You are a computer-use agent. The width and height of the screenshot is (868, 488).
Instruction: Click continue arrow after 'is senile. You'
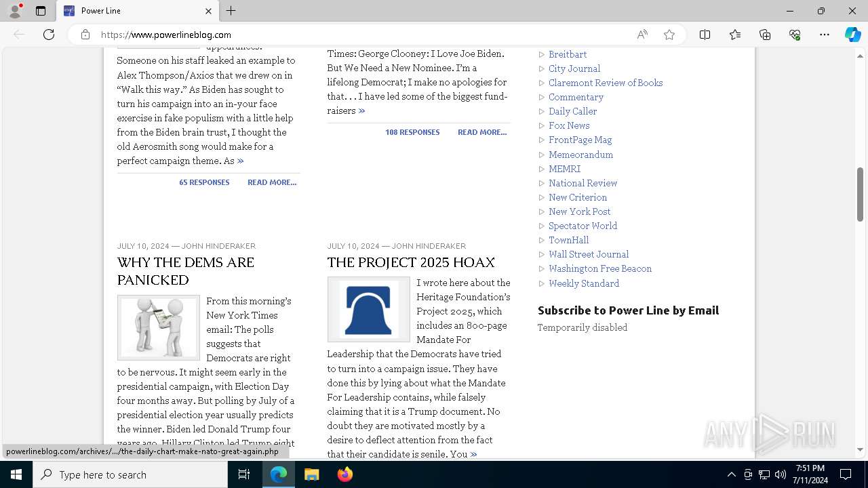(473, 454)
